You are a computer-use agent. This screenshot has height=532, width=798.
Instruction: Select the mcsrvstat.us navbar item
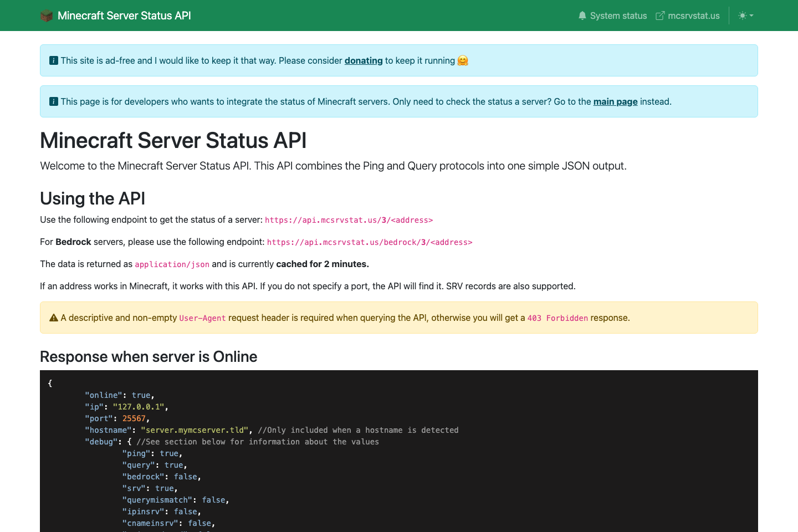(x=693, y=16)
